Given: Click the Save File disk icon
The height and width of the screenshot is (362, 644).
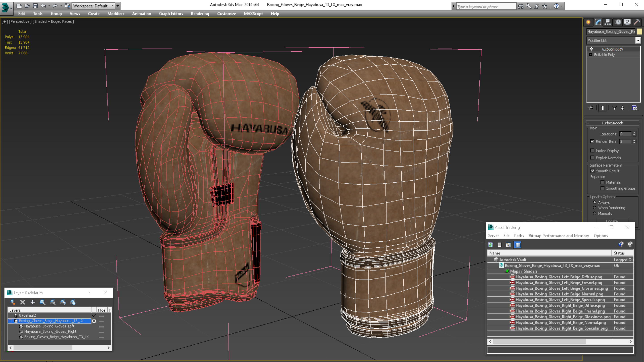Looking at the screenshot, I should point(35,6).
